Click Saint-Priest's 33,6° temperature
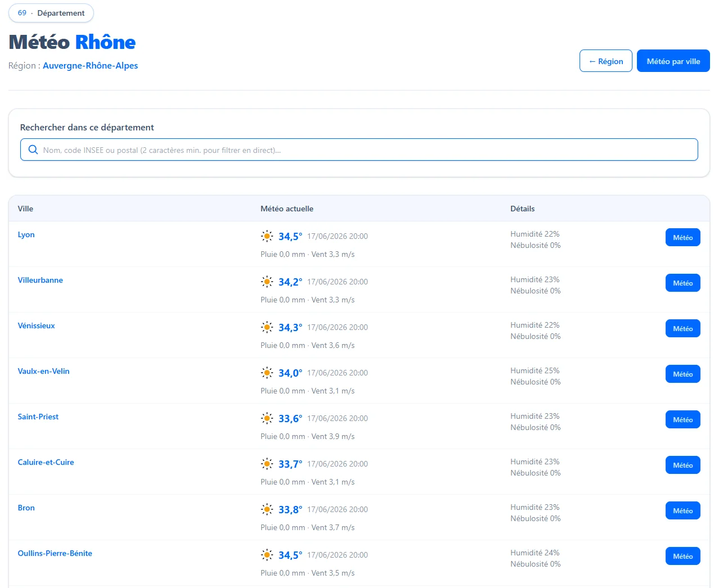728x588 pixels. 291,419
